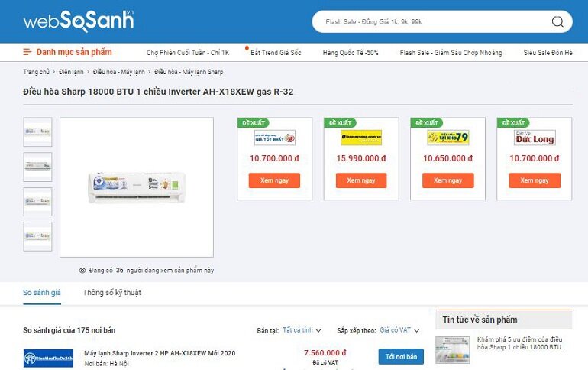
Task: Click the 7.560.000 đ price
Action: [325, 352]
